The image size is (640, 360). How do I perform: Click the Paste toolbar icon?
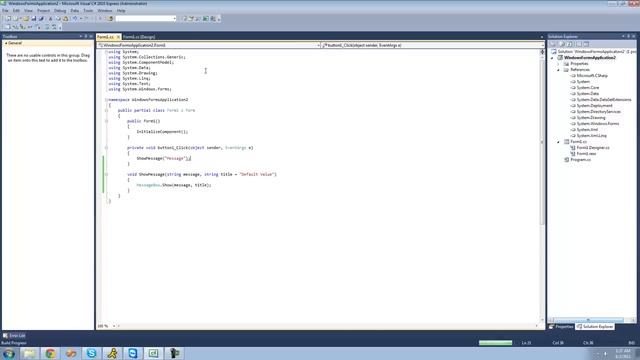(x=65, y=18)
